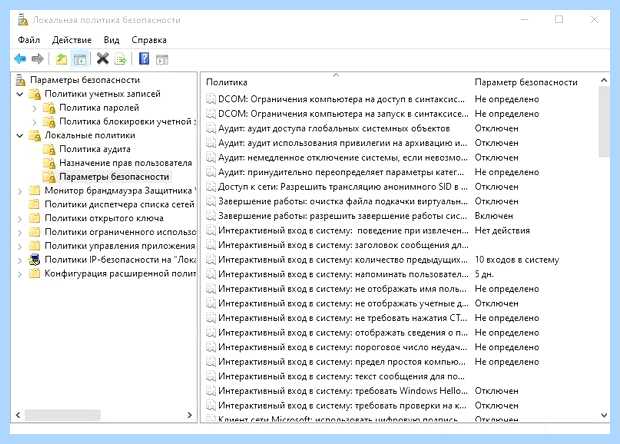Open the Справка menu

(x=149, y=40)
